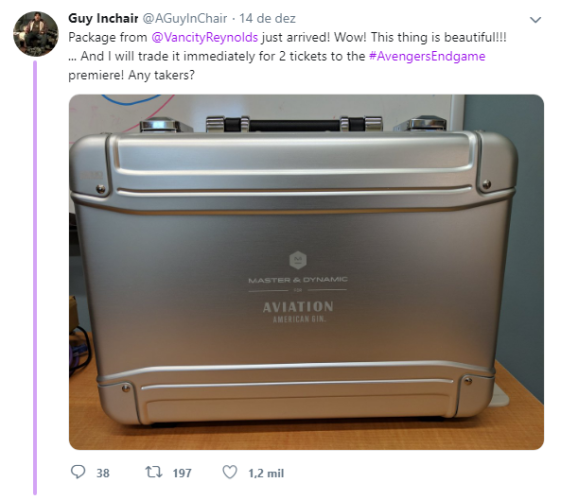Viewport: 578px width, 500px height.
Task: Like the tweet with the heart icon
Action: pyautogui.click(x=230, y=472)
